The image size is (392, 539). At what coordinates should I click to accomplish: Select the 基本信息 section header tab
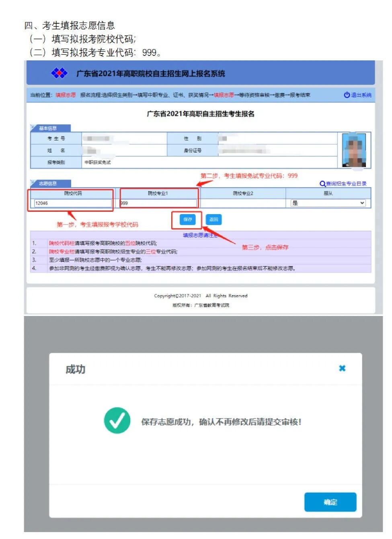point(51,128)
